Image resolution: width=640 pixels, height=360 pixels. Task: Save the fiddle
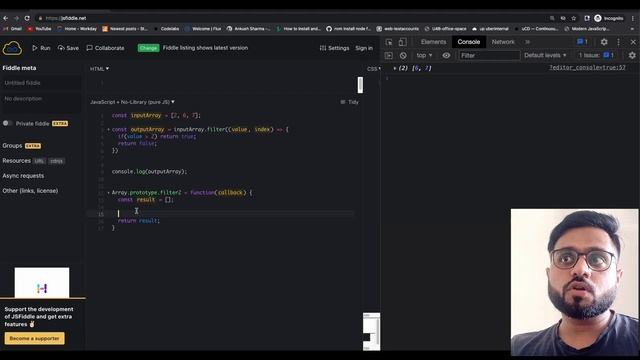click(x=68, y=48)
